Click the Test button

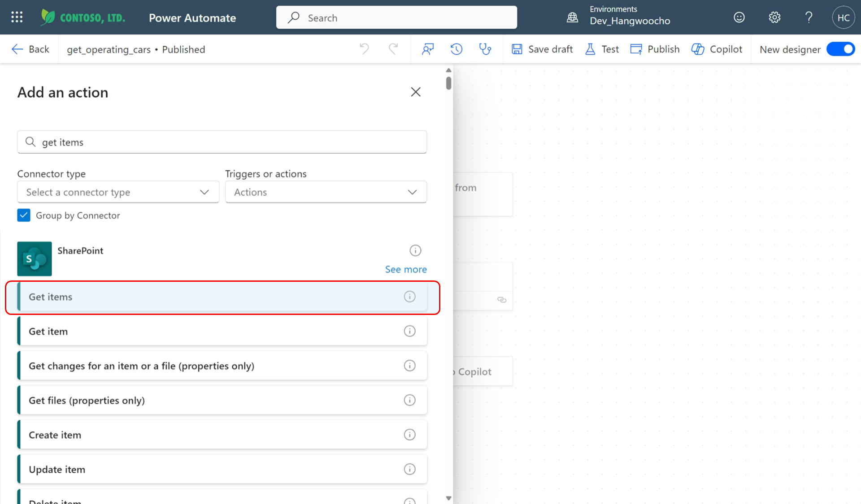click(602, 49)
